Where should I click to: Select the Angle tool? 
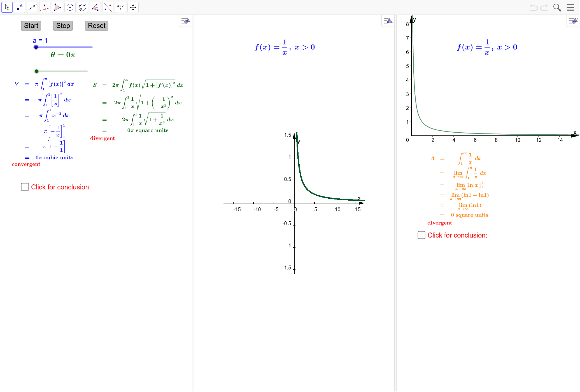(95, 7)
